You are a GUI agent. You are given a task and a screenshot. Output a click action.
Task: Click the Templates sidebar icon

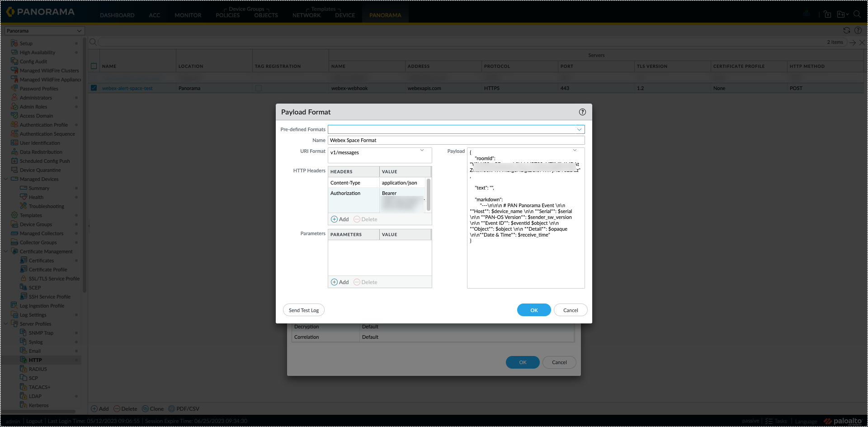[14, 215]
